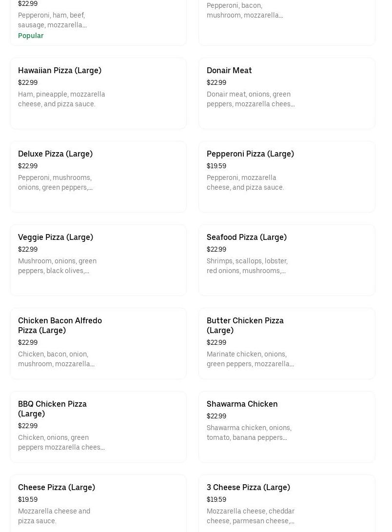Pick Chicken Bacon Alfredo Pizza (Large)
This screenshot has height=532, width=392.
60,325
